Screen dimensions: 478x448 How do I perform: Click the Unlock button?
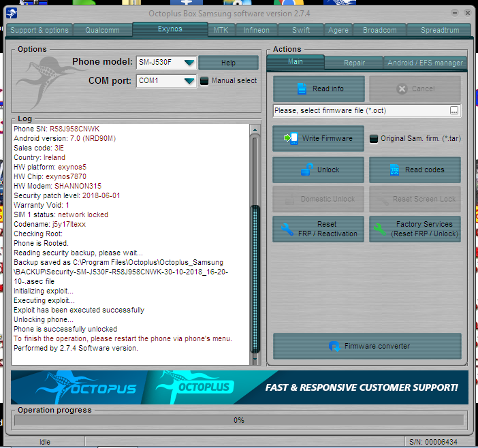318,170
